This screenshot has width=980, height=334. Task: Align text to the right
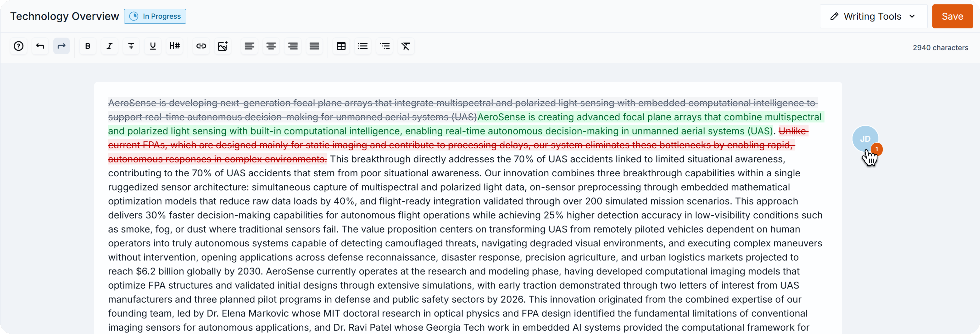click(x=293, y=46)
